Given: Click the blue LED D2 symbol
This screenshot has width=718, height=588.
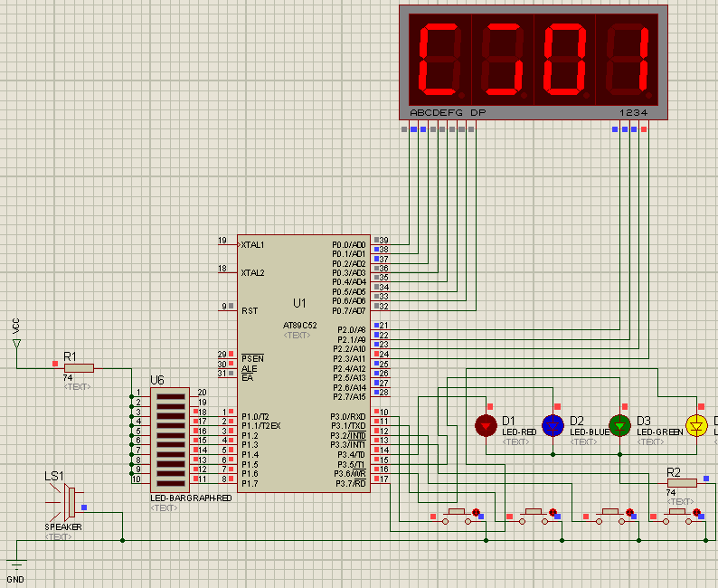Looking at the screenshot, I should (553, 426).
